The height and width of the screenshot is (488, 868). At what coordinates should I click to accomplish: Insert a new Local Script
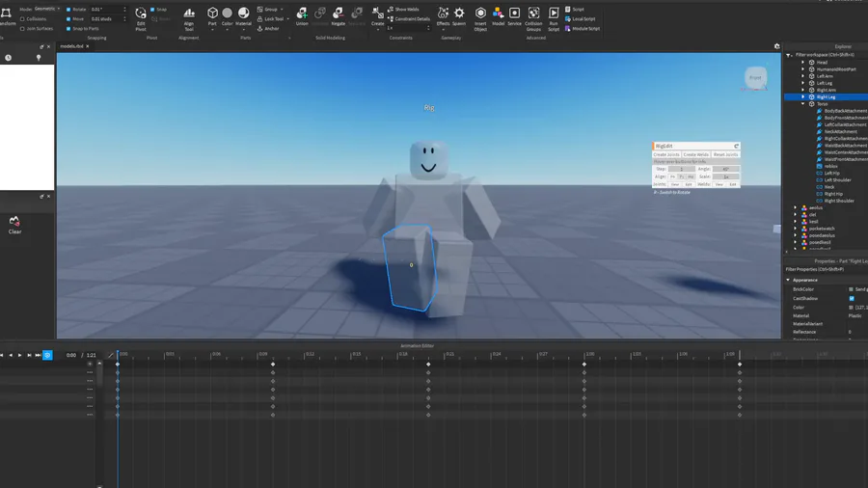click(x=580, y=19)
